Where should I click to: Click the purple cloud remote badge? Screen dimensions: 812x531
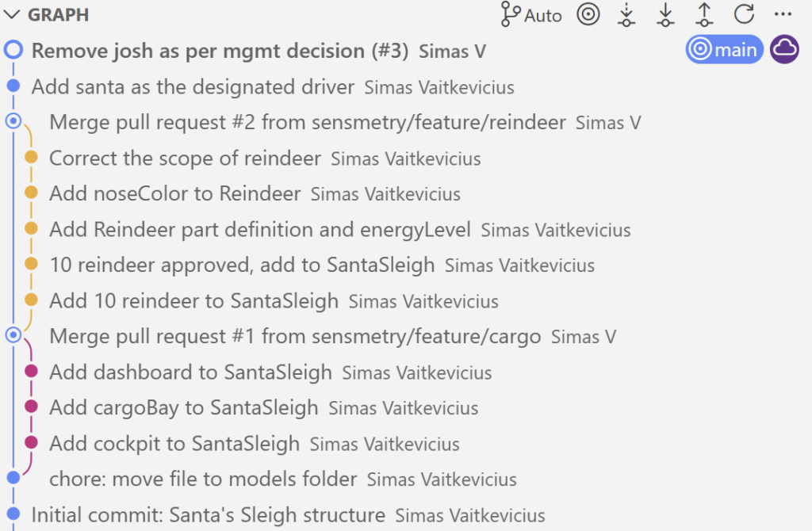(784, 50)
